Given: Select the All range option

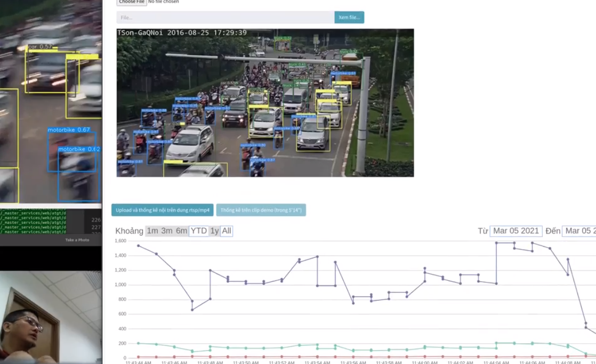Looking at the screenshot, I should coord(227,231).
